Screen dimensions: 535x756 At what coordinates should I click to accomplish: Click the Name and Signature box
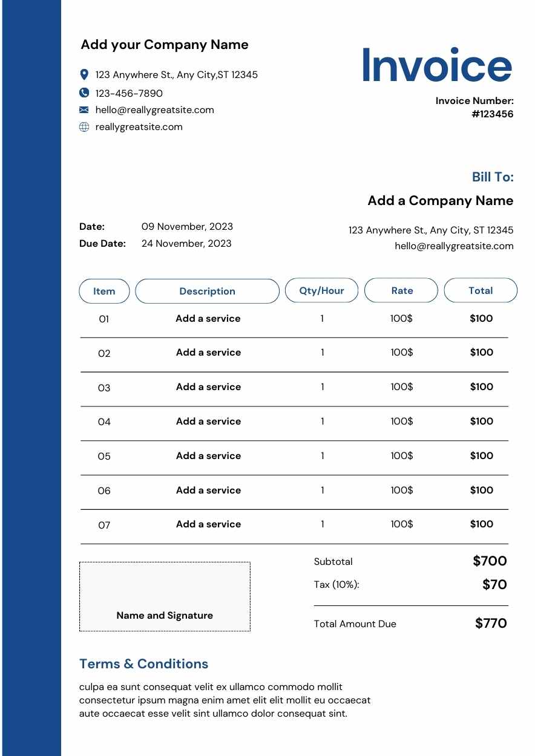[x=165, y=596]
